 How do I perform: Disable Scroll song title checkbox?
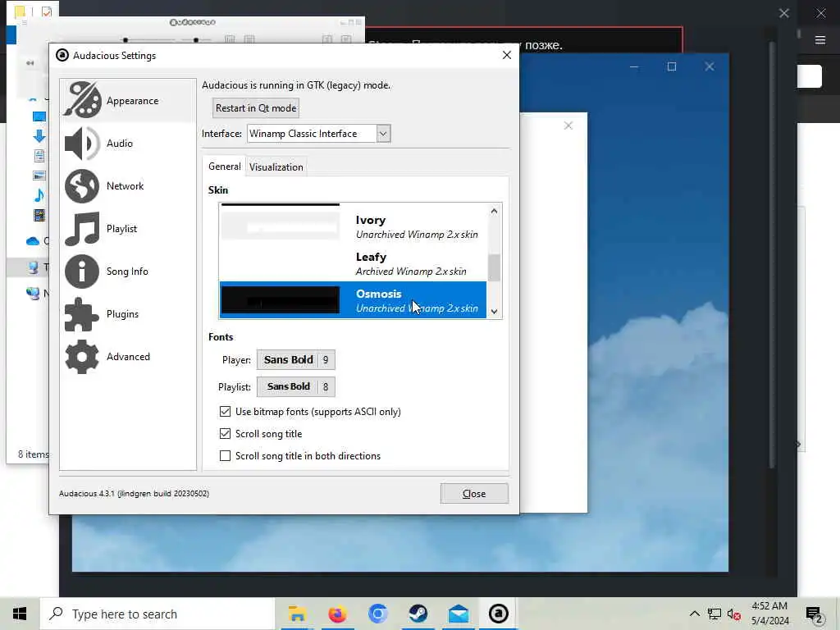click(x=225, y=433)
